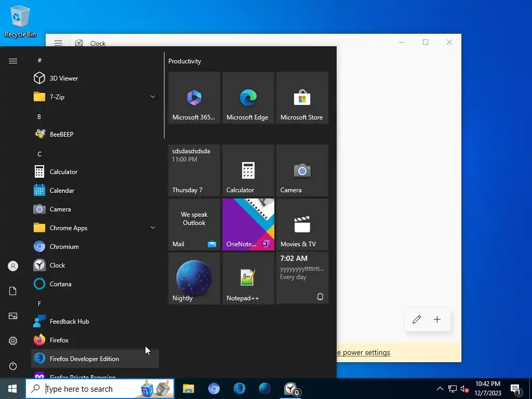This screenshot has width=532, height=399.
Task: Open the 7:02 AM alarm tile
Action: pyautogui.click(x=302, y=278)
